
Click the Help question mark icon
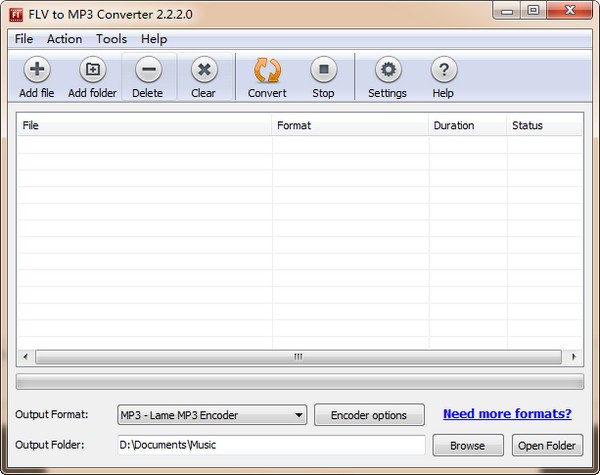pyautogui.click(x=443, y=70)
